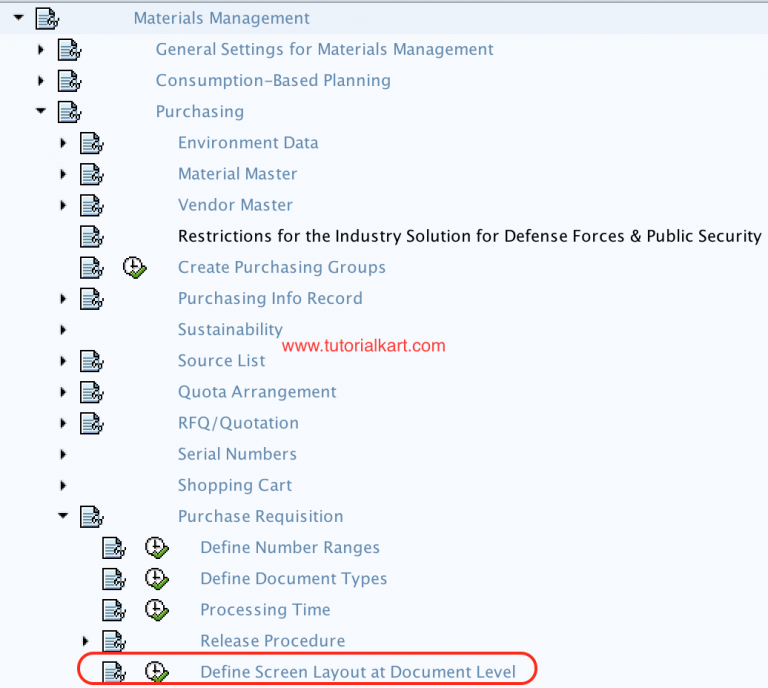Click documentation icon for Restrictions for Industry Solution
768x688 pixels.
click(x=92, y=237)
